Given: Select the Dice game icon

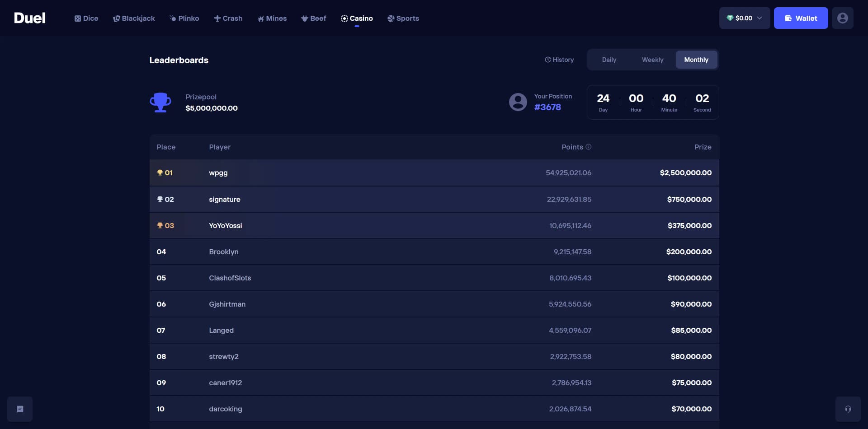Looking at the screenshot, I should 77,18.
